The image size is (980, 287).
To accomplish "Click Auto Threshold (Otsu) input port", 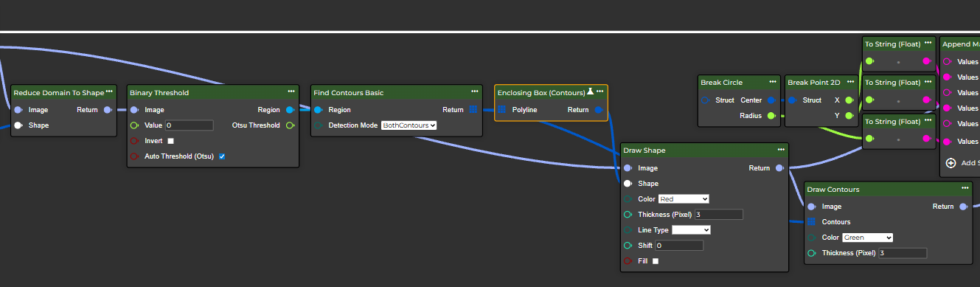I will coord(134,156).
